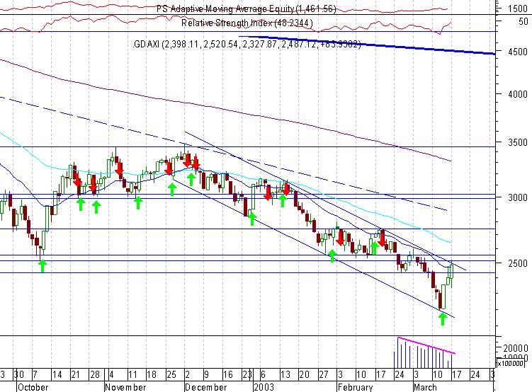Click the green buy arrow under the March low
Screen dimensions: 532x392
442,319
